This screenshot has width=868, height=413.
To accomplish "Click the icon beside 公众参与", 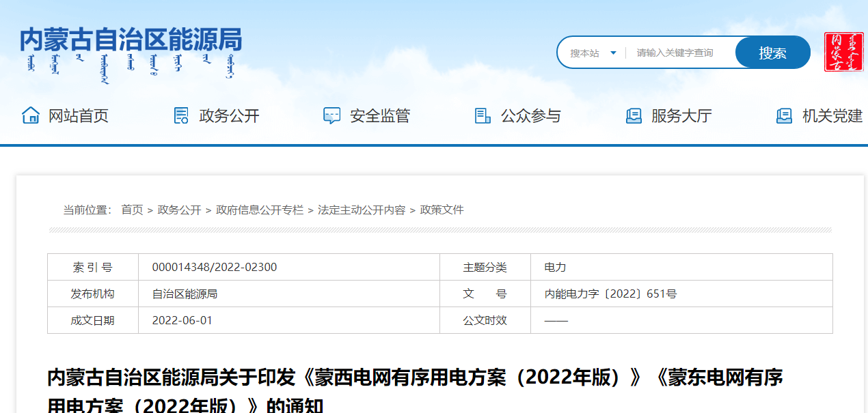I will (x=483, y=115).
